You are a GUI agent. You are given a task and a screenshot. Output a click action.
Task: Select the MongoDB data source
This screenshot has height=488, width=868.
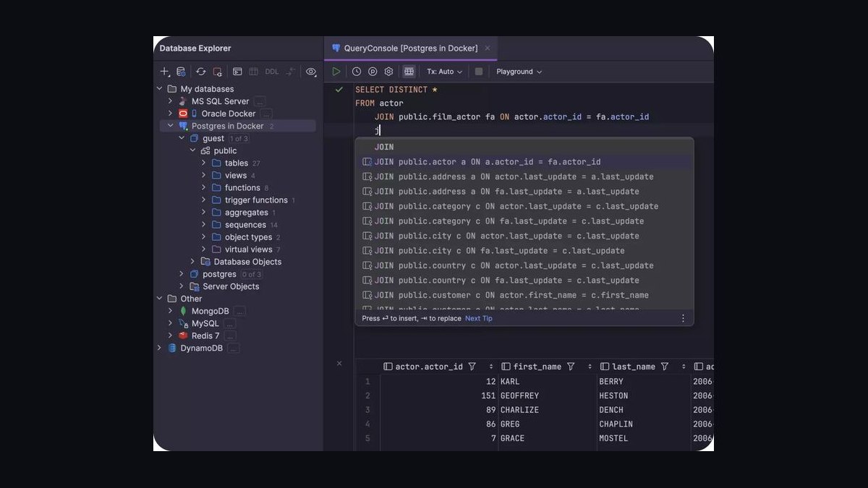(x=210, y=311)
